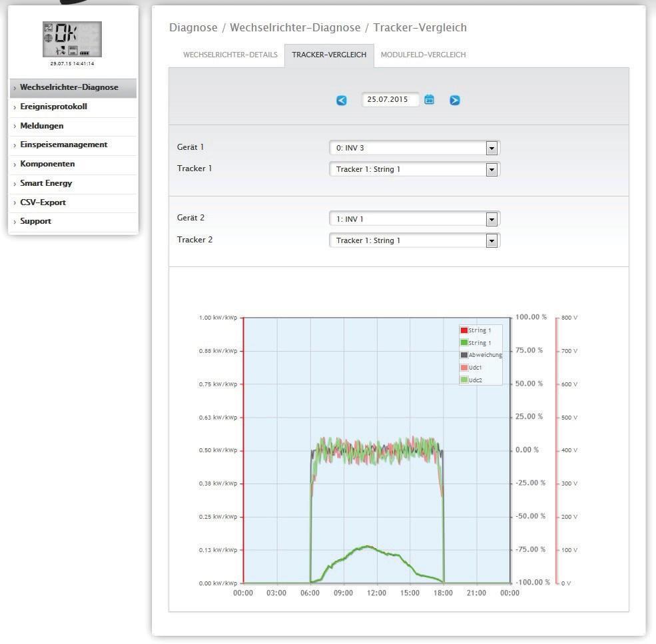656x644 pixels.
Task: Open Komponenten in sidebar
Action: click(73, 164)
